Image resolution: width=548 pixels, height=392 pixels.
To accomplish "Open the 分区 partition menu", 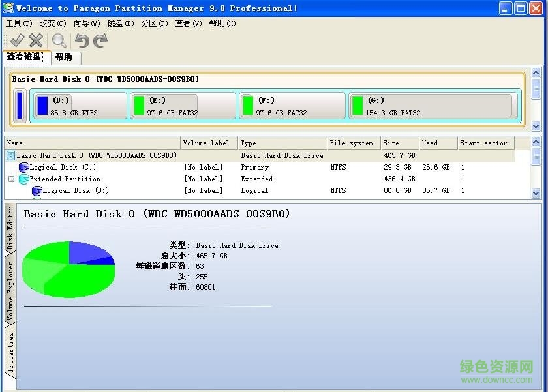I will pos(153,23).
